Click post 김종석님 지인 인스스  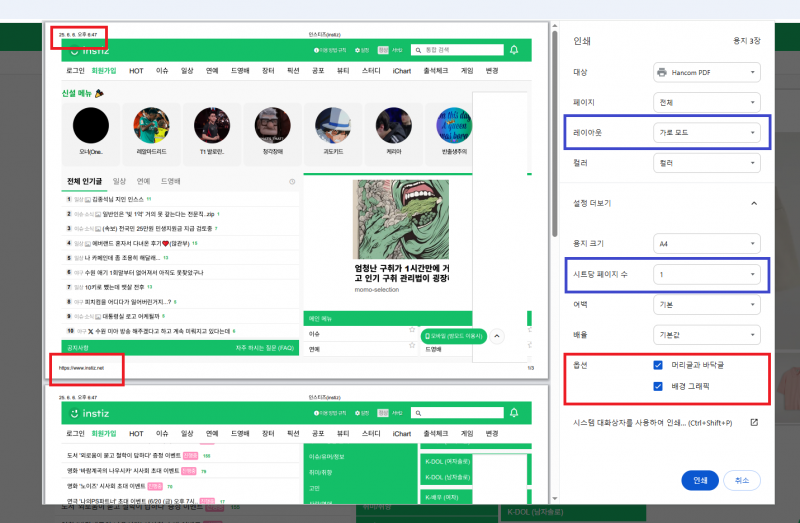(118, 200)
